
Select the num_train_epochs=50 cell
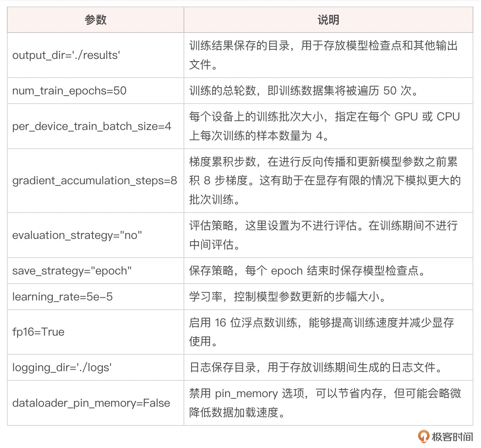[x=69, y=91]
